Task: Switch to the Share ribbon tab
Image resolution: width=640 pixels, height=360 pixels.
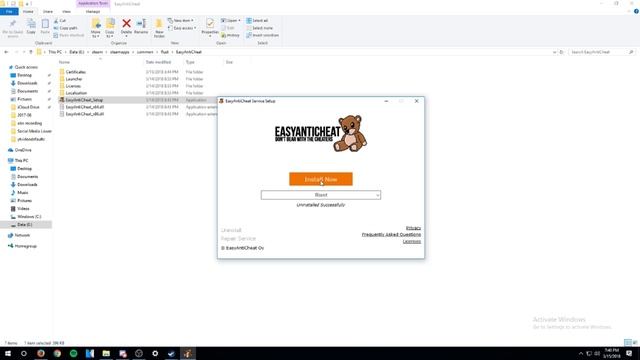Action: [x=48, y=11]
